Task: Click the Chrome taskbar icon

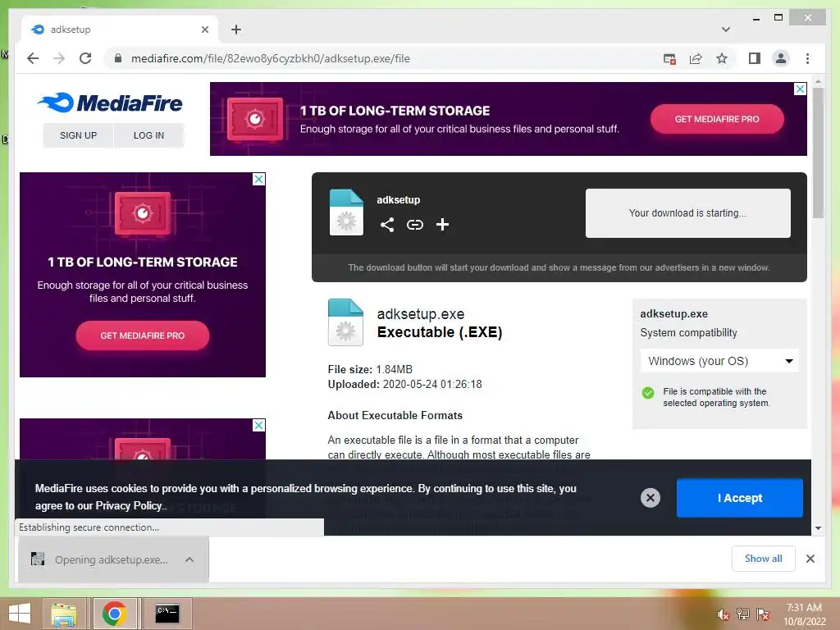Action: (x=114, y=614)
